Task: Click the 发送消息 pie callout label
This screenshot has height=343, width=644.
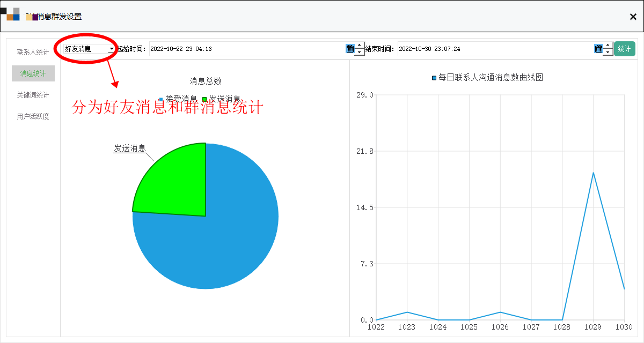Action: (130, 148)
